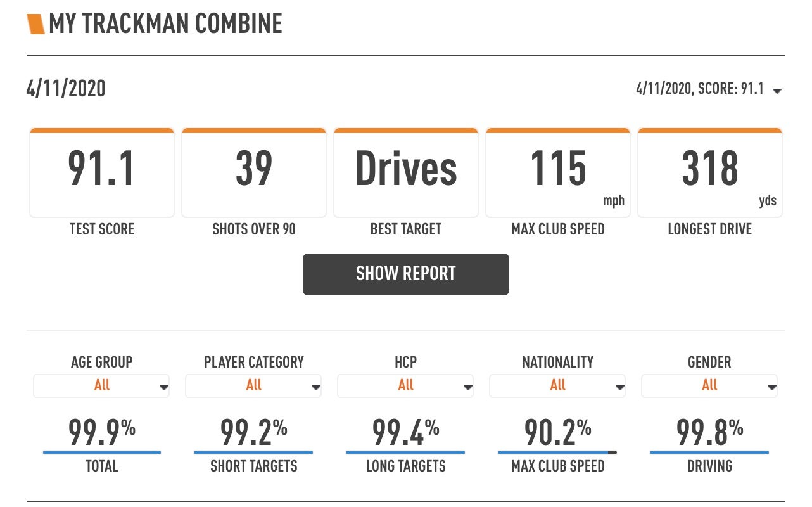Expand the HCP filter dropdown
Screen dimensions: 812x507
coord(405,385)
